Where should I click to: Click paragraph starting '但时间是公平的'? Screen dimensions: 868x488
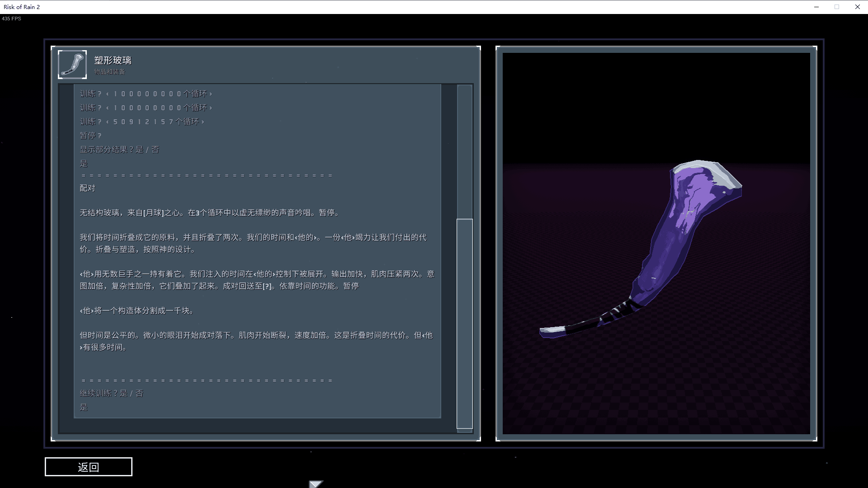(x=256, y=341)
